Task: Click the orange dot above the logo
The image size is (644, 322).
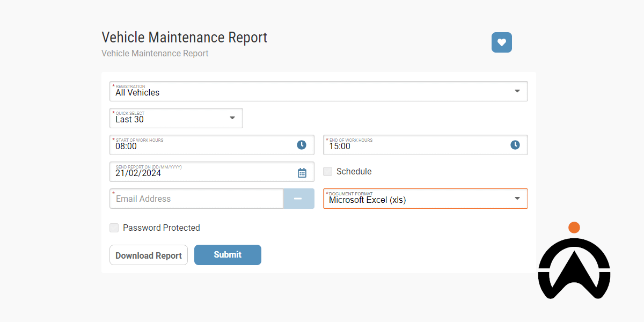Action: tap(574, 228)
